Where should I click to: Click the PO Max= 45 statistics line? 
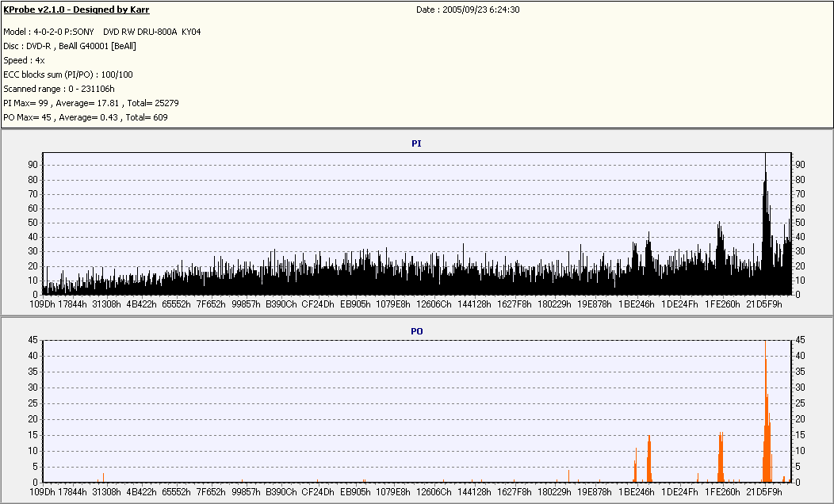coord(86,117)
